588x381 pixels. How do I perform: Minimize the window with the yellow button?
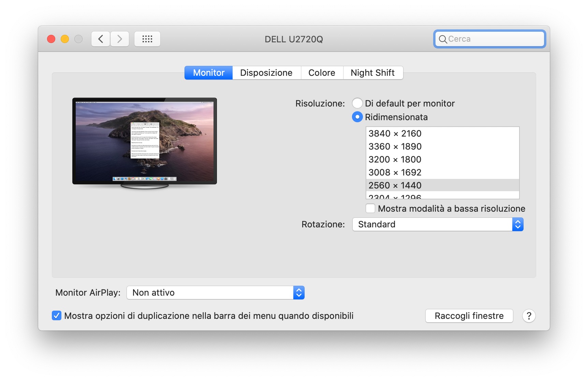(x=65, y=39)
